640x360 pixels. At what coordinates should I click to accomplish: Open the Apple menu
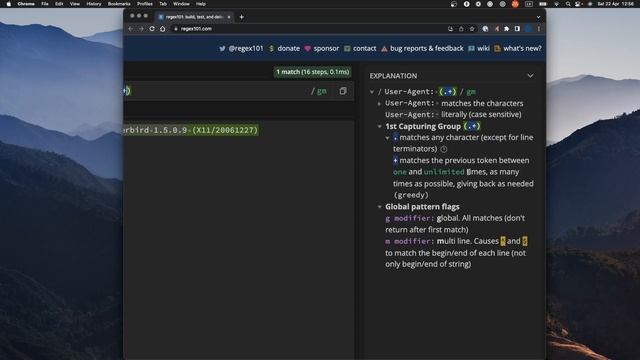click(x=8, y=4)
